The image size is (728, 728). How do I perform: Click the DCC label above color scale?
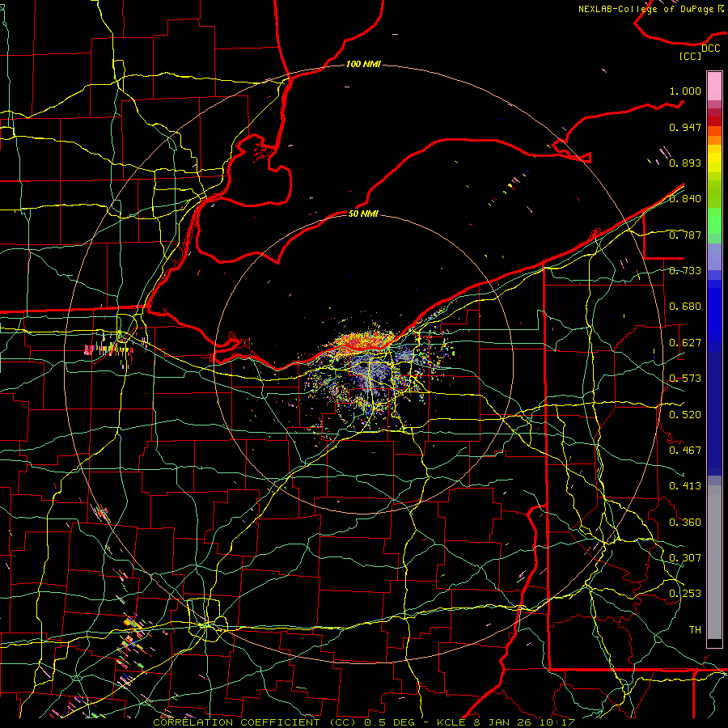tap(710, 49)
